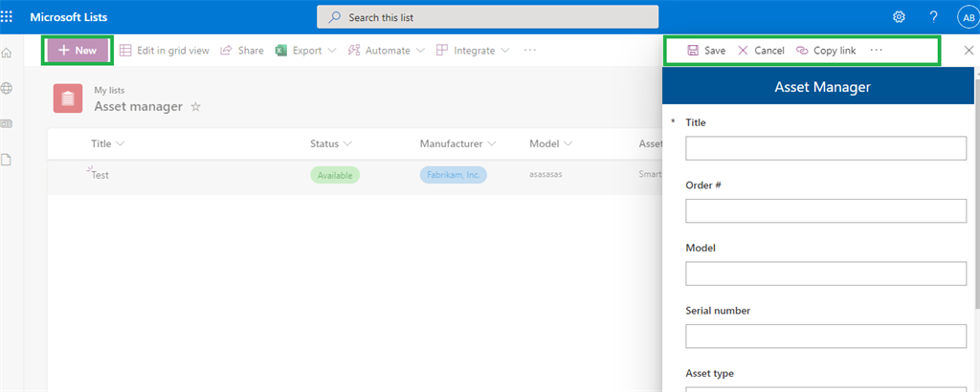Close the Asset Manager form panel

(969, 51)
